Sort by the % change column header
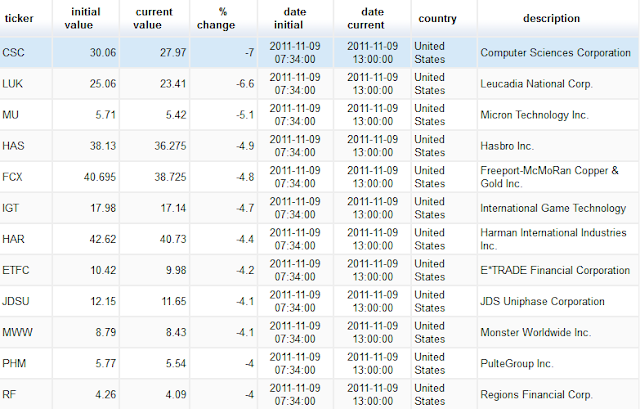 pos(223,18)
